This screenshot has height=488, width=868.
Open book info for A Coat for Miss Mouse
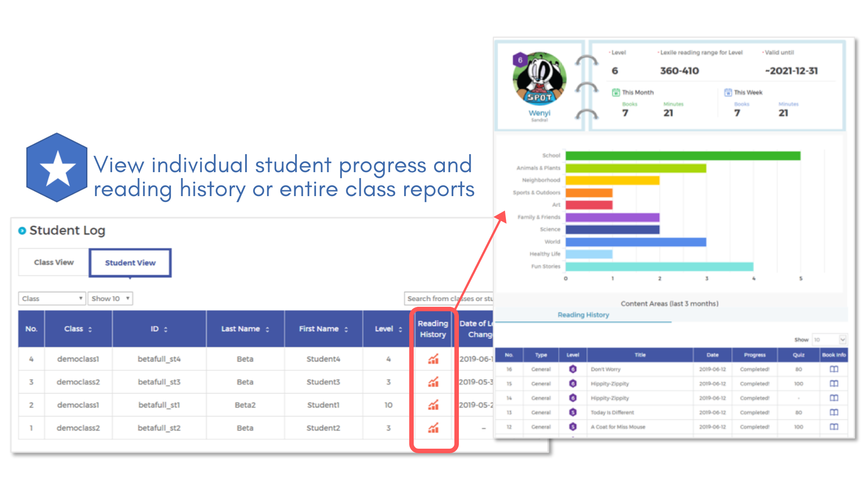834,427
